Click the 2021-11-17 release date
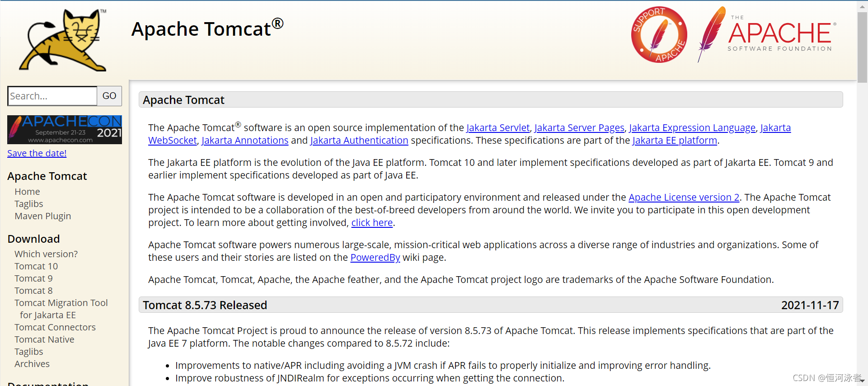The width and height of the screenshot is (868, 386). click(810, 305)
